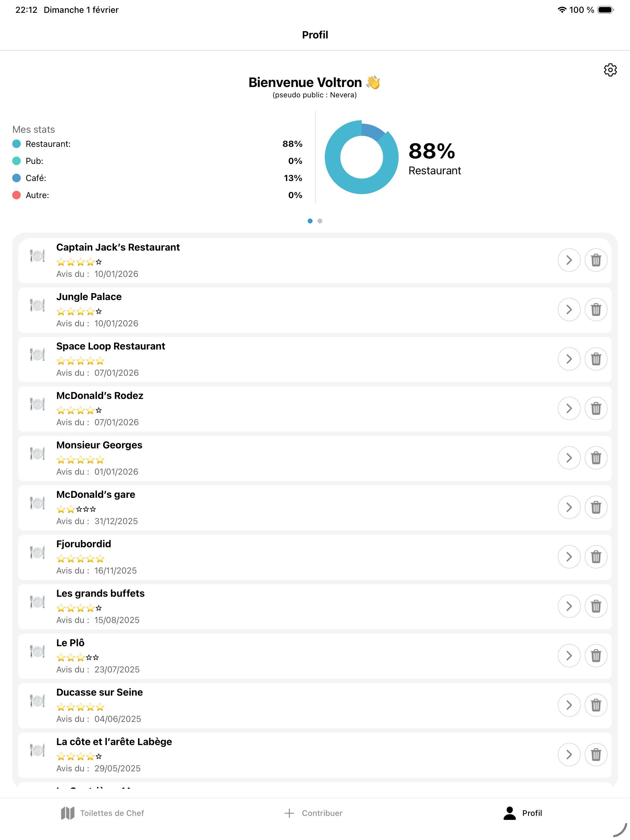The image size is (630, 840).
Task: Click the Café blue legend swatch
Action: tap(16, 178)
